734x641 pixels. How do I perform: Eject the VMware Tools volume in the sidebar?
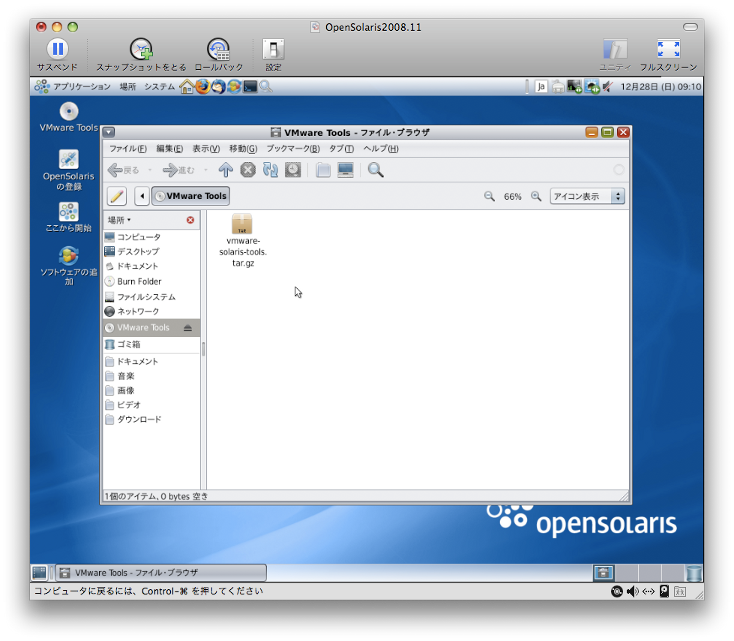[188, 328]
